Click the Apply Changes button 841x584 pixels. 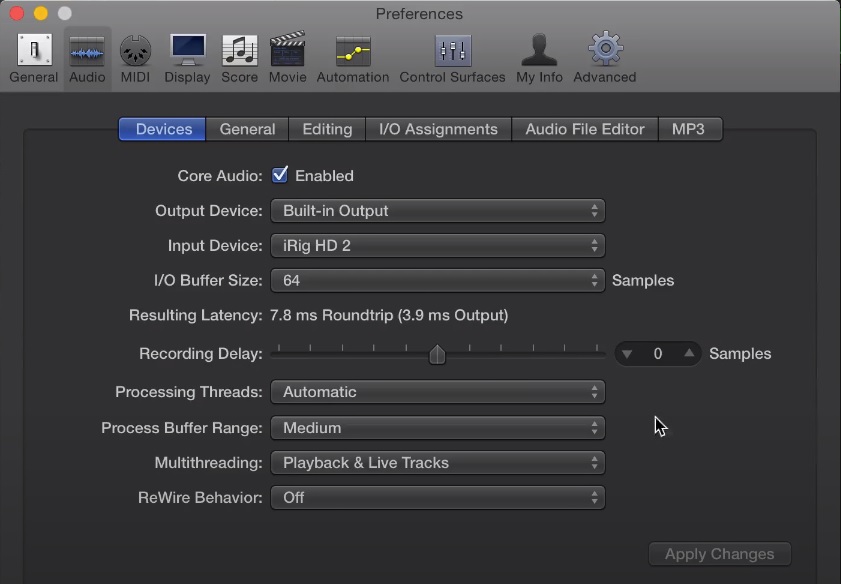[x=720, y=554]
